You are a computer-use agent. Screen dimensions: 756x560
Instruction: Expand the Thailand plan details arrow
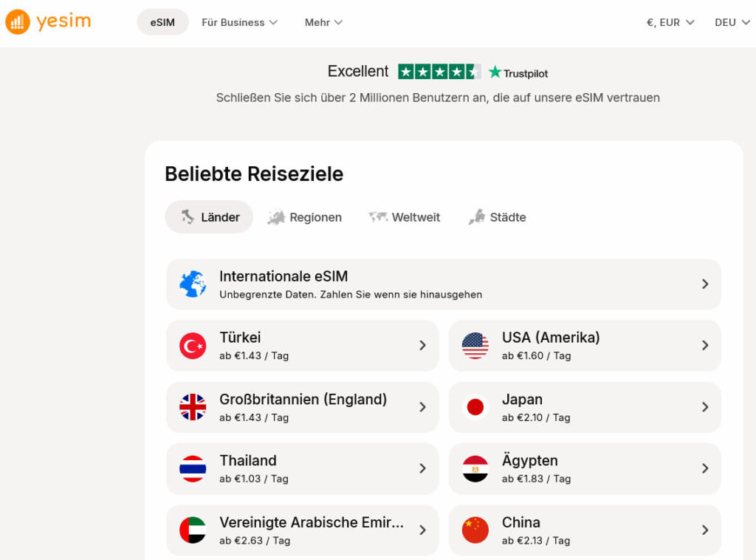(x=422, y=468)
